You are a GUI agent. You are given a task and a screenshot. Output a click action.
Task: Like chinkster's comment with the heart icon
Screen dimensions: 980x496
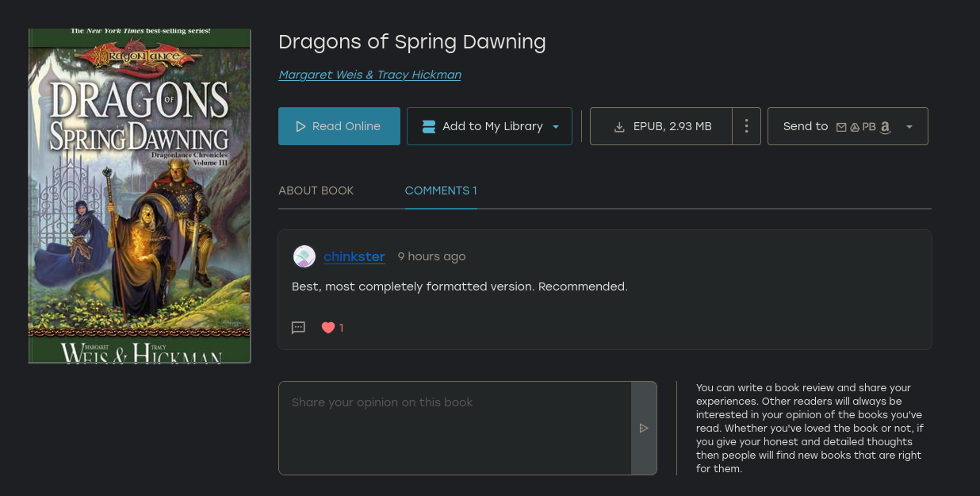(328, 328)
